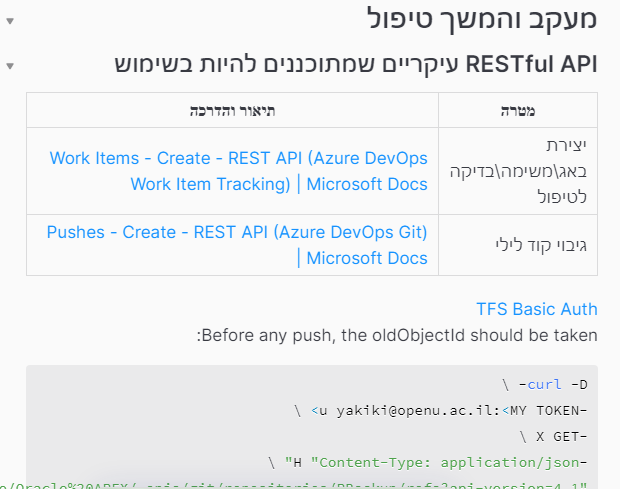Collapse the RESTful API heading section
The width and height of the screenshot is (620, 489).
coord(9,67)
